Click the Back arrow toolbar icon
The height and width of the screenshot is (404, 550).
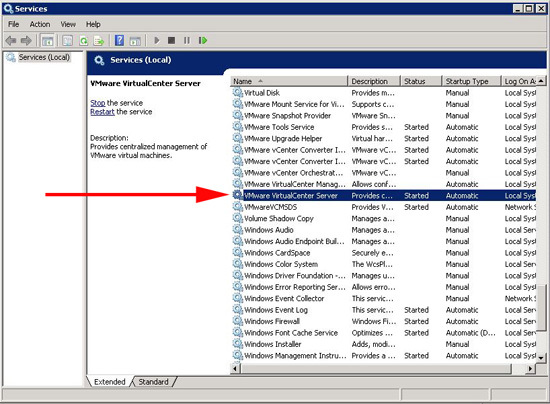point(11,41)
